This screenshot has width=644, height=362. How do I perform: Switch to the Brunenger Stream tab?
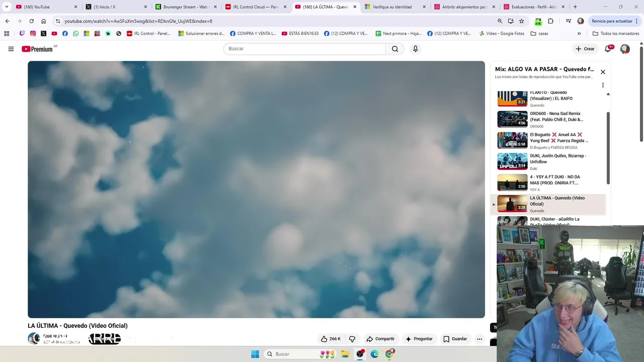tap(185, 7)
